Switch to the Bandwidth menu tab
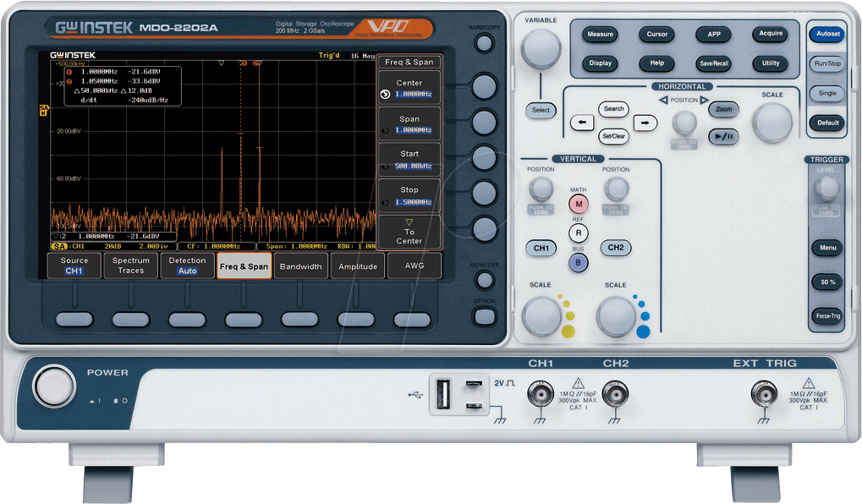The width and height of the screenshot is (862, 504). coord(300,266)
